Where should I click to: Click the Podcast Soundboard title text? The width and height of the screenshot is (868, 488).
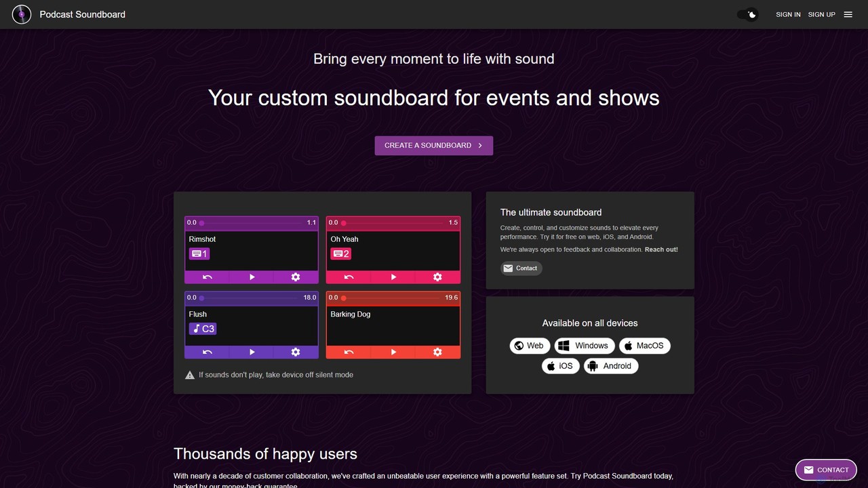[83, 14]
